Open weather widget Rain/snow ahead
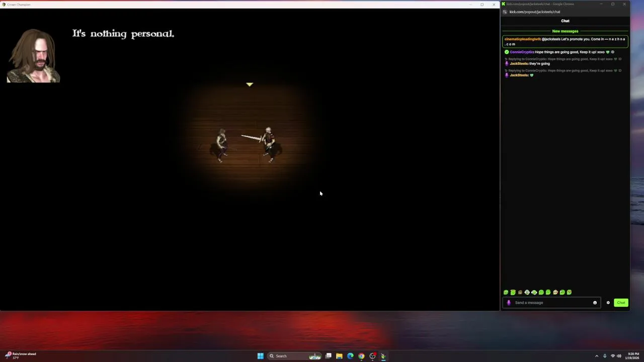This screenshot has height=362, width=644. click(x=21, y=356)
